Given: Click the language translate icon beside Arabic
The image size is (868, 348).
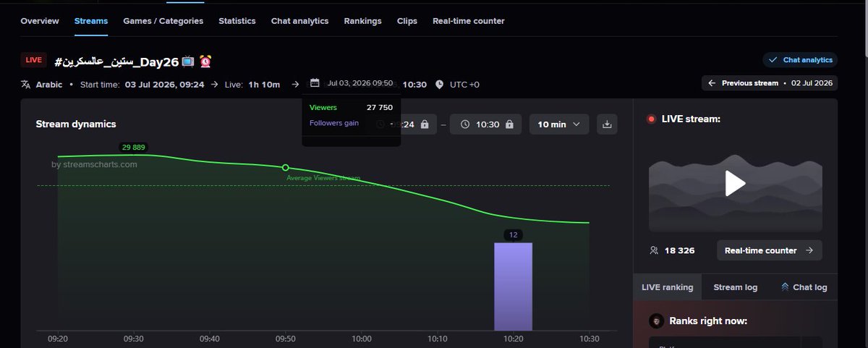Looking at the screenshot, I should tap(26, 85).
